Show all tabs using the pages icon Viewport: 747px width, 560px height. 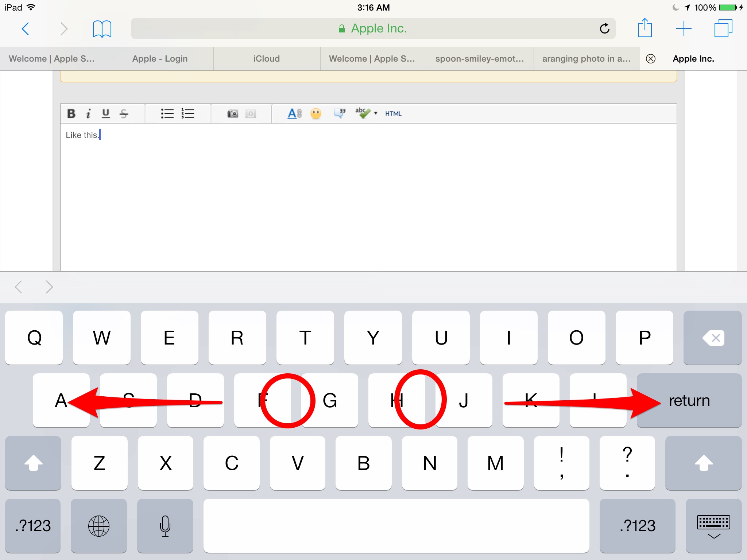[723, 28]
